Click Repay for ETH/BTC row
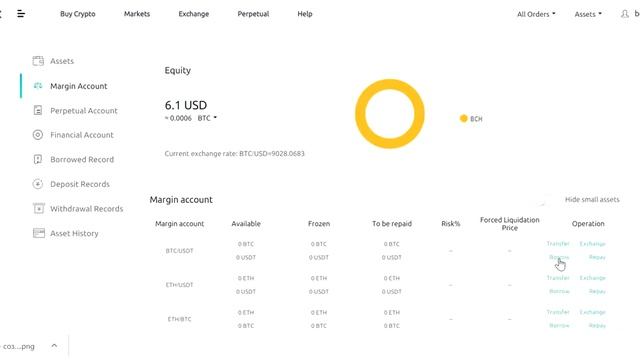640x360 pixels. point(597,326)
